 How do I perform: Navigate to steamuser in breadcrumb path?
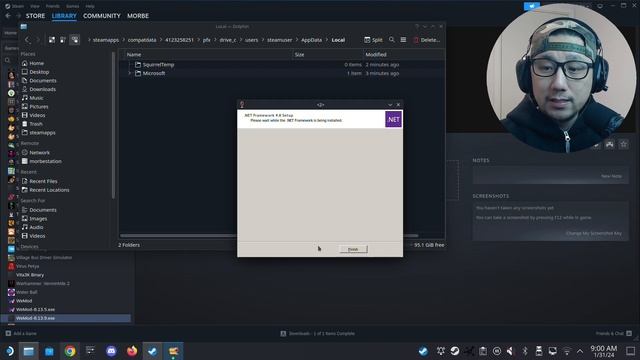point(280,40)
